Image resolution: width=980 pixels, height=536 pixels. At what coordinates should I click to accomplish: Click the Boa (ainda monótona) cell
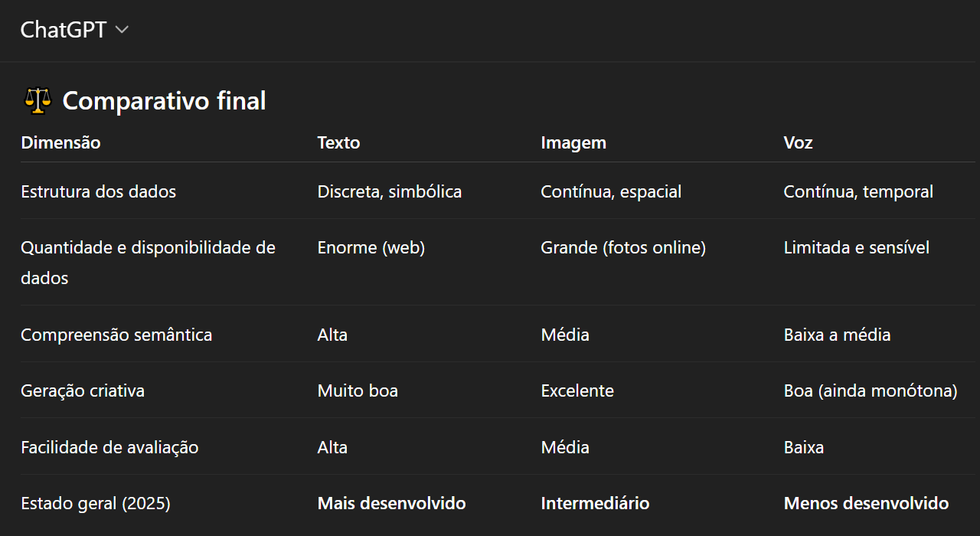tap(871, 391)
